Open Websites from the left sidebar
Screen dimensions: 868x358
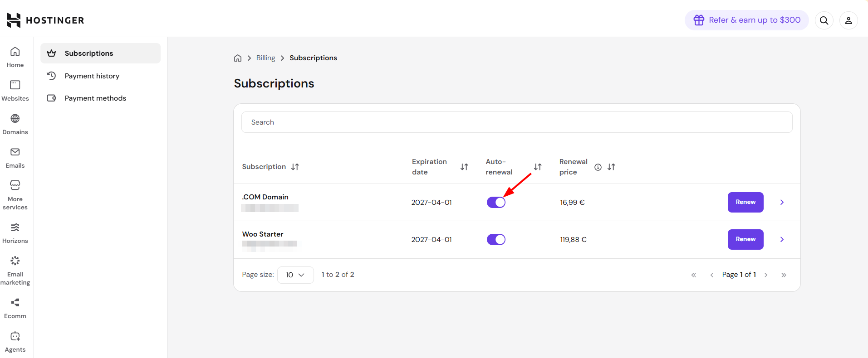point(15,91)
